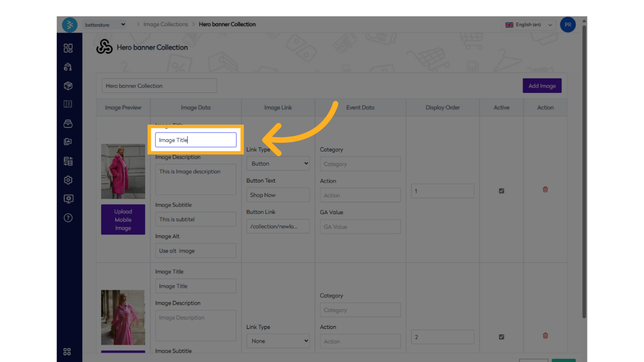The image size is (644, 362).
Task: Open the settings gear icon in sidebar
Action: (x=68, y=180)
